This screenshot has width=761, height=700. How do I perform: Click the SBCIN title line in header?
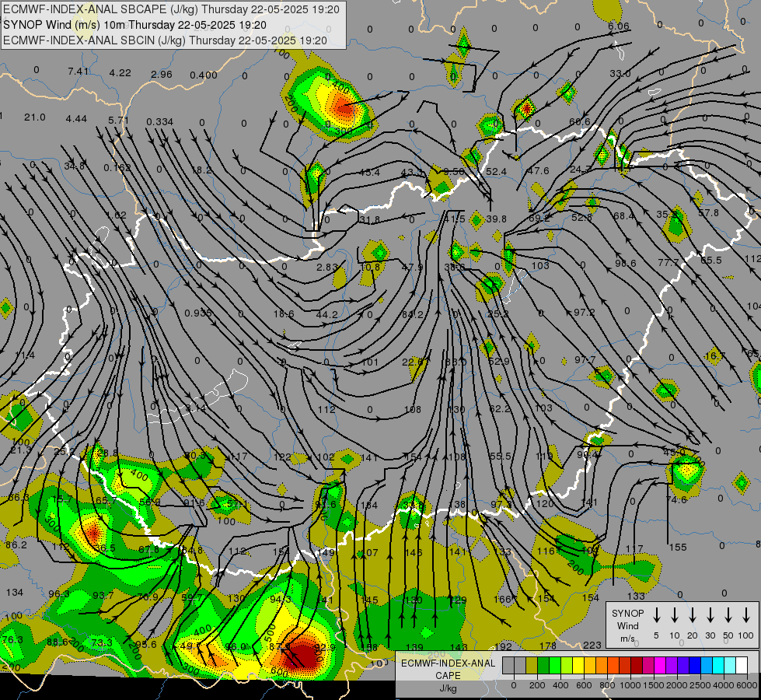165,40
